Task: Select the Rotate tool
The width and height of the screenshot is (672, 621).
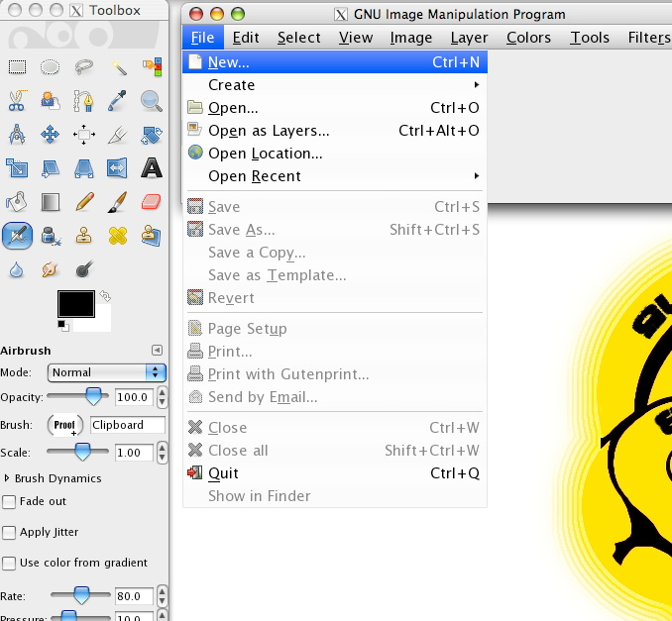Action: click(152, 135)
